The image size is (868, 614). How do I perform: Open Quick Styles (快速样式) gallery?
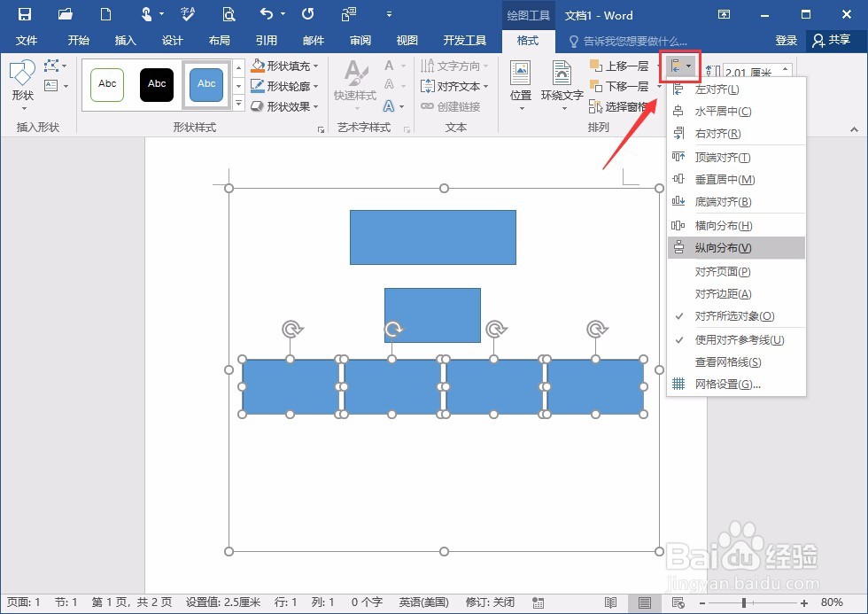[355, 84]
